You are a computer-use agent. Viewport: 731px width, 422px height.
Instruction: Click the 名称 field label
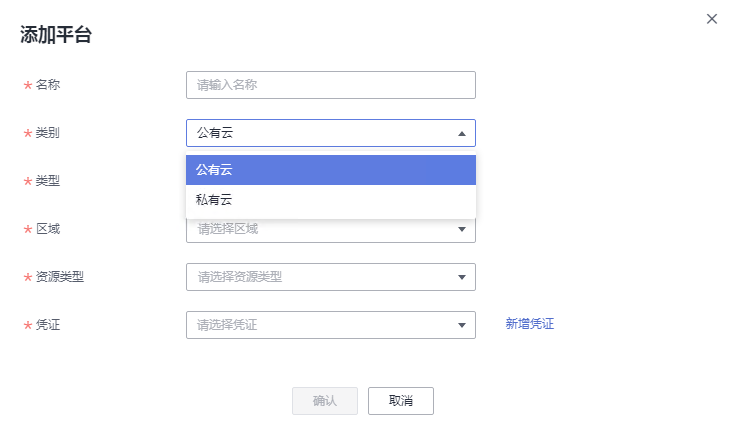48,85
